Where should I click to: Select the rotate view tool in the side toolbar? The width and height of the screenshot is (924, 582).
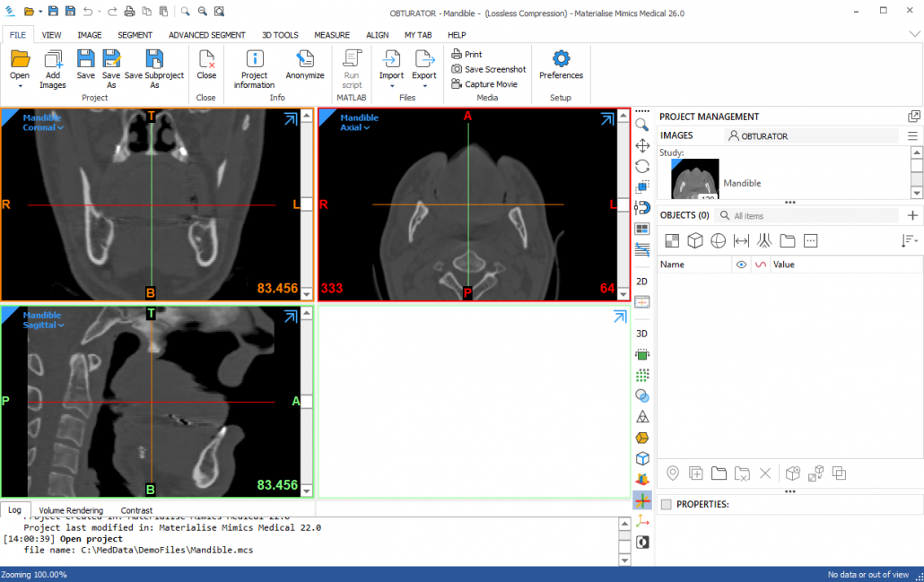(x=642, y=166)
